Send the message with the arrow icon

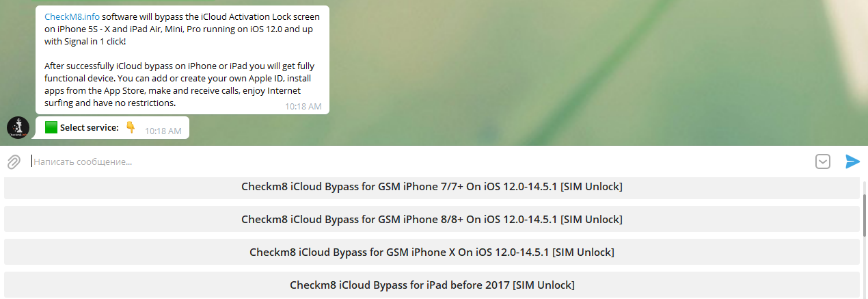point(852,161)
